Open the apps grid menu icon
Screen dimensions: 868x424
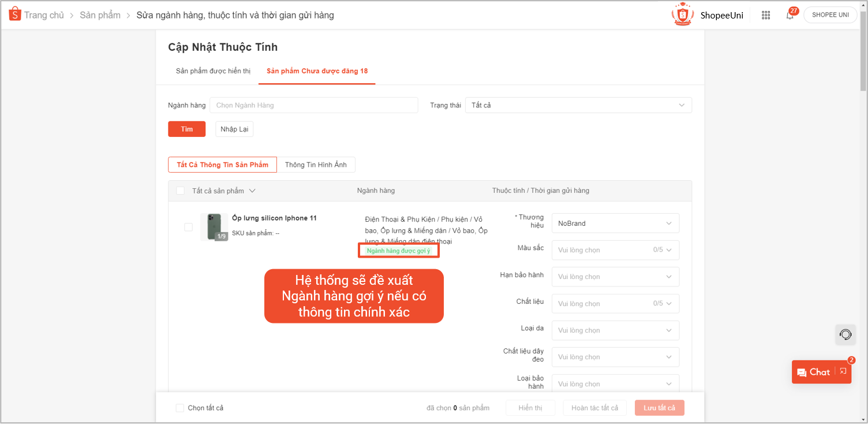tap(766, 16)
